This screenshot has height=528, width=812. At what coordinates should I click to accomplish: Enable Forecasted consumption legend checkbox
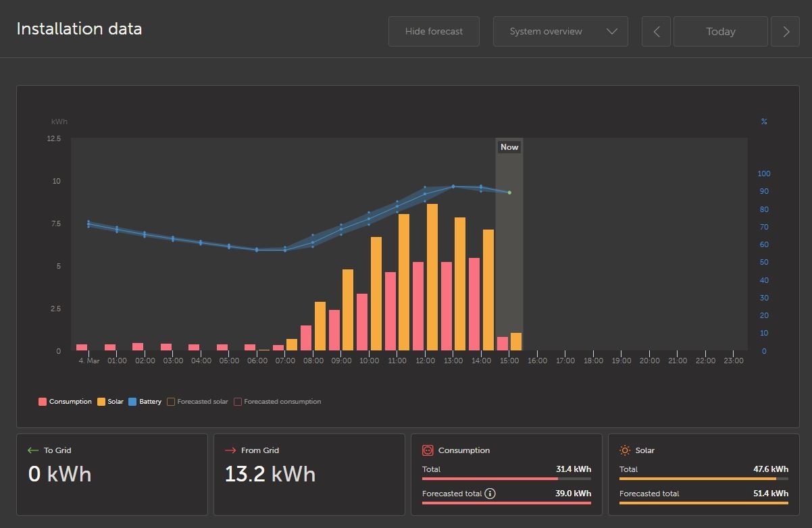[238, 402]
